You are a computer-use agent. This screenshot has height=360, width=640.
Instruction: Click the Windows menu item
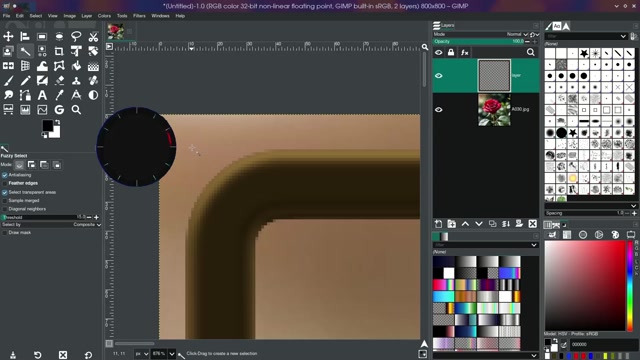coord(160,16)
